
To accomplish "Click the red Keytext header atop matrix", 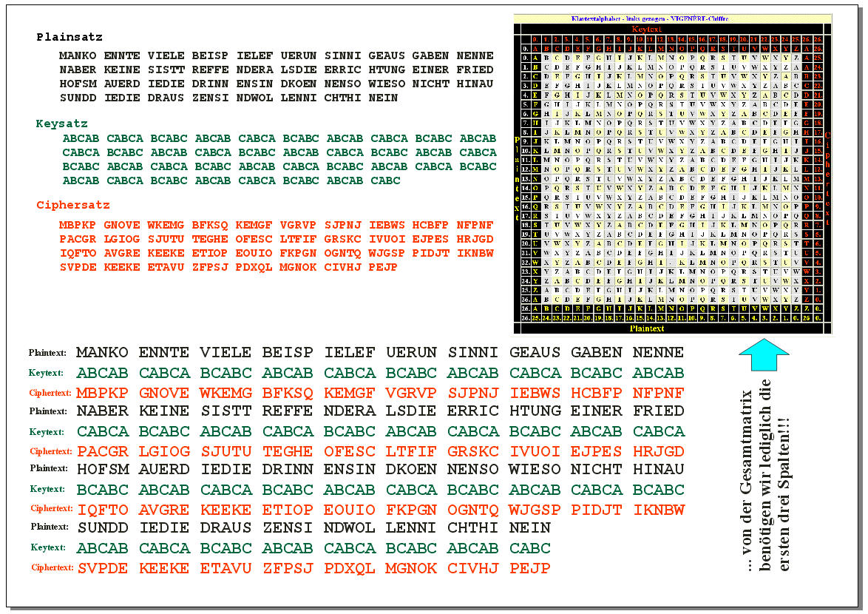I will [672, 28].
